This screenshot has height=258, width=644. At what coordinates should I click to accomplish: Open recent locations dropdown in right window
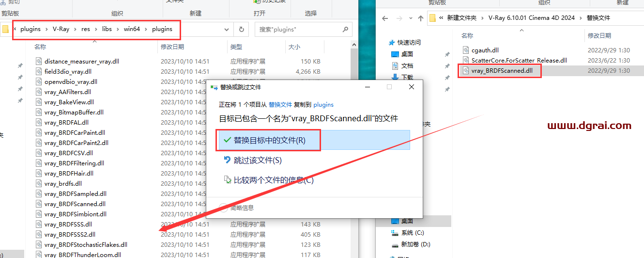pyautogui.click(x=410, y=18)
